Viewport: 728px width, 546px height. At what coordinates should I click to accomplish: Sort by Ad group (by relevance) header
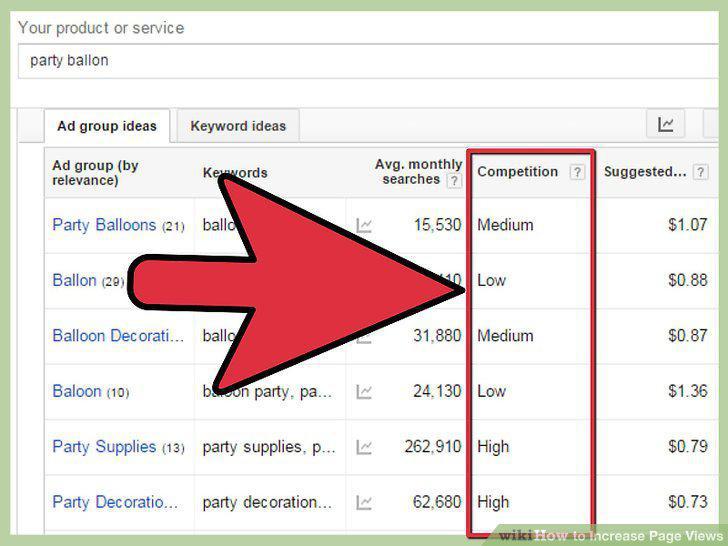(95, 173)
